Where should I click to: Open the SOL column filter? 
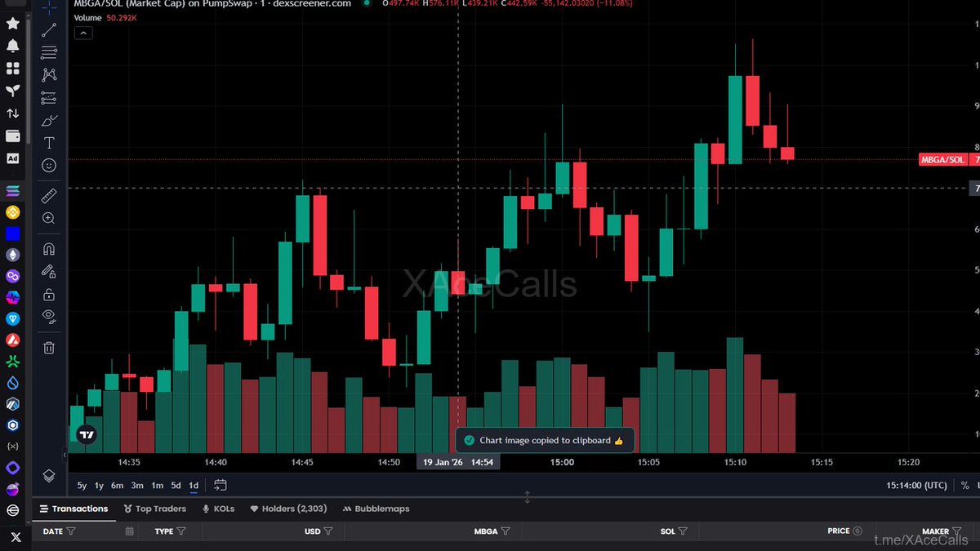tap(684, 531)
